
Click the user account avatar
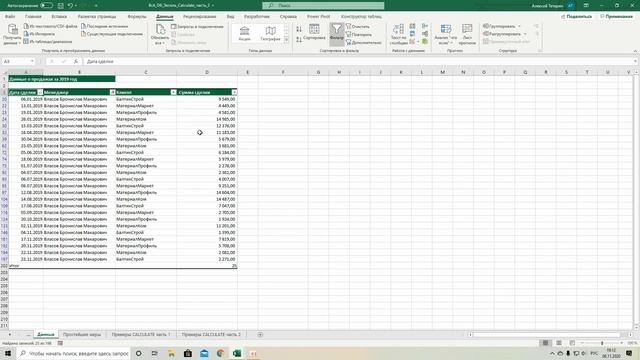point(571,6)
